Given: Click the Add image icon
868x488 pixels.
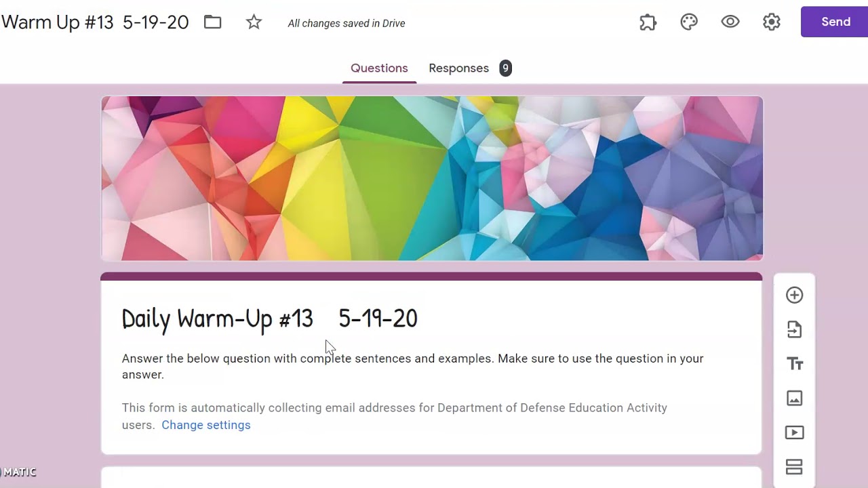Looking at the screenshot, I should pyautogui.click(x=794, y=399).
